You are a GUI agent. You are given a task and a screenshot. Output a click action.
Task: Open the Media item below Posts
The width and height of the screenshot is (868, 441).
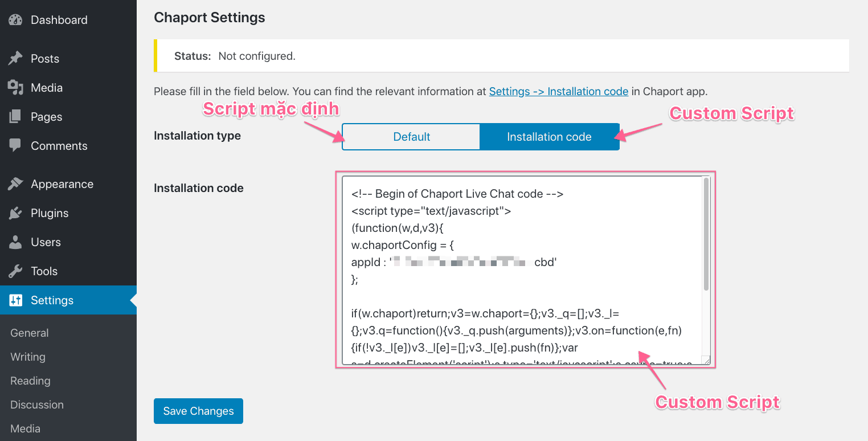pos(68,88)
